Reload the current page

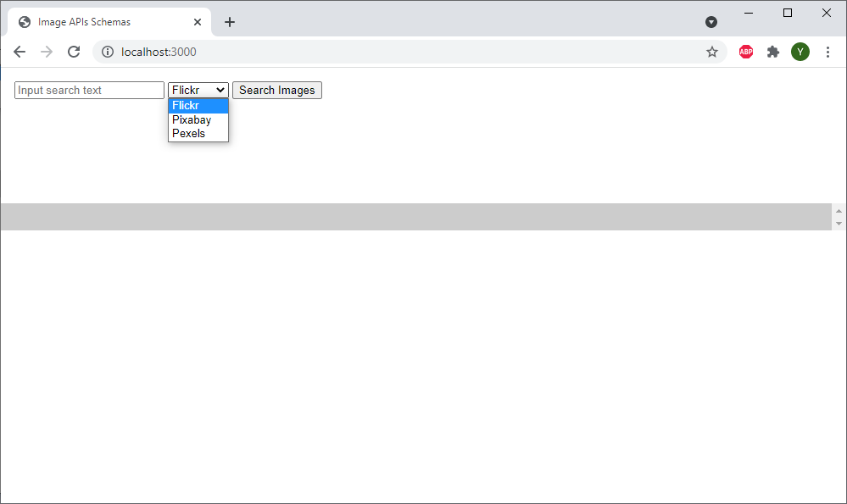[74, 51]
